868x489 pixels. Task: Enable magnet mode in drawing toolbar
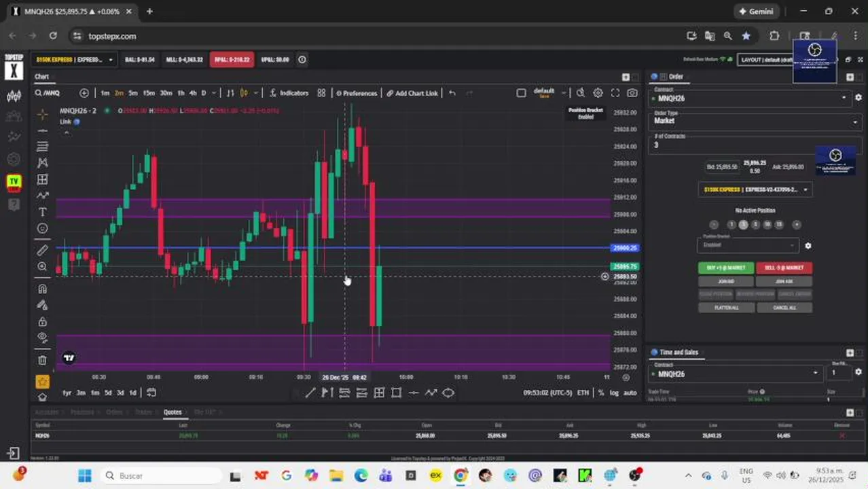(x=42, y=289)
